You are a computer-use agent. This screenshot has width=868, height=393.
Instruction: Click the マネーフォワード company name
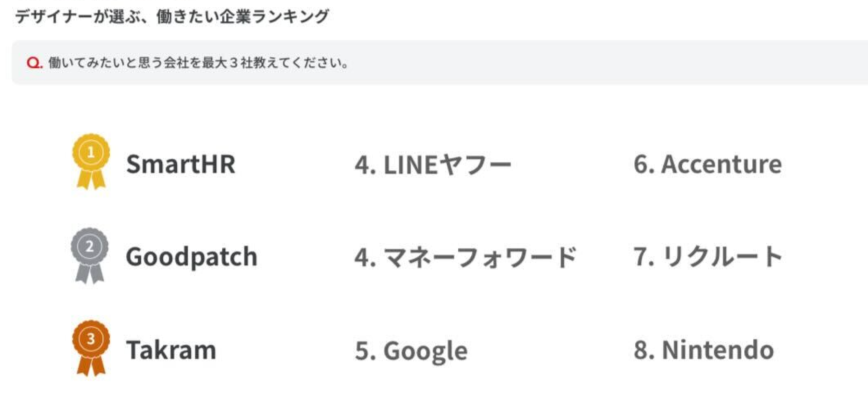(x=480, y=257)
